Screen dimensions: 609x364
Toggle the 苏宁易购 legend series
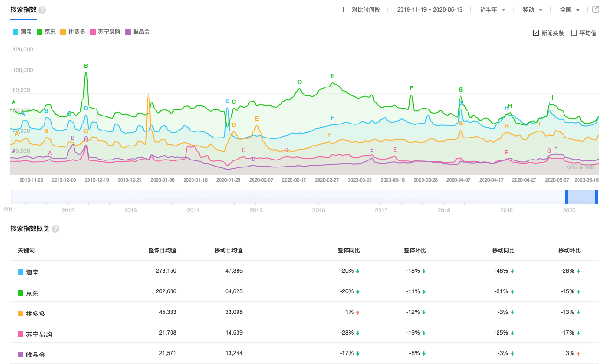[x=105, y=32]
